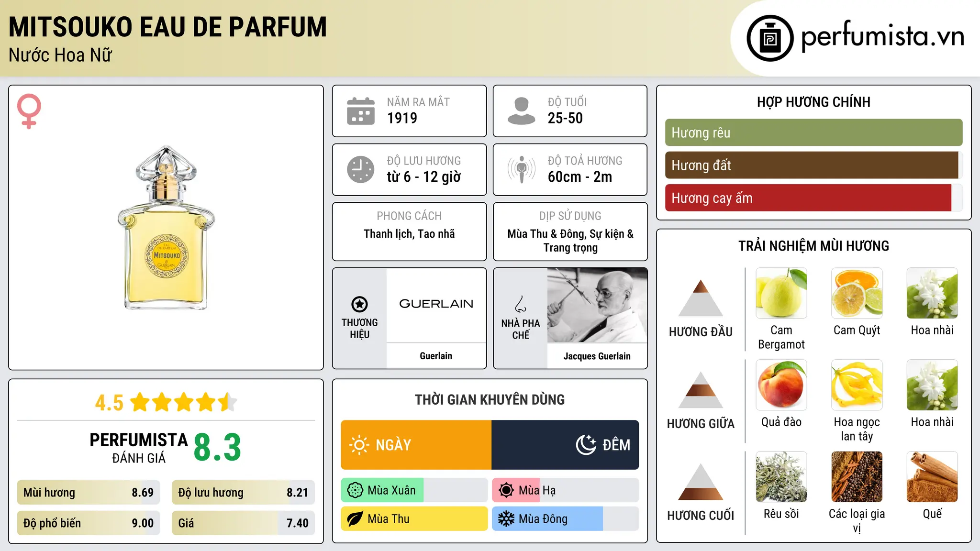Click the Mùi hương 8.69 score bar
The width and height of the screenshot is (980, 551).
click(89, 493)
